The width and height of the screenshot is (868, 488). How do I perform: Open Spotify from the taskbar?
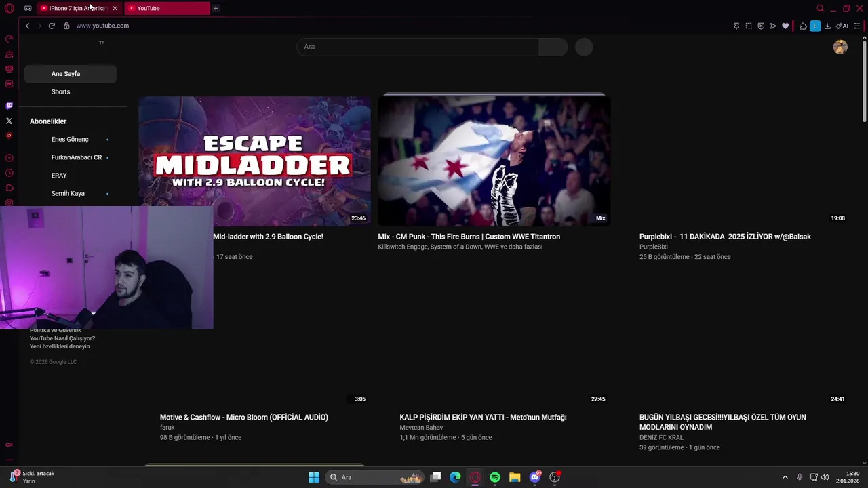click(495, 477)
